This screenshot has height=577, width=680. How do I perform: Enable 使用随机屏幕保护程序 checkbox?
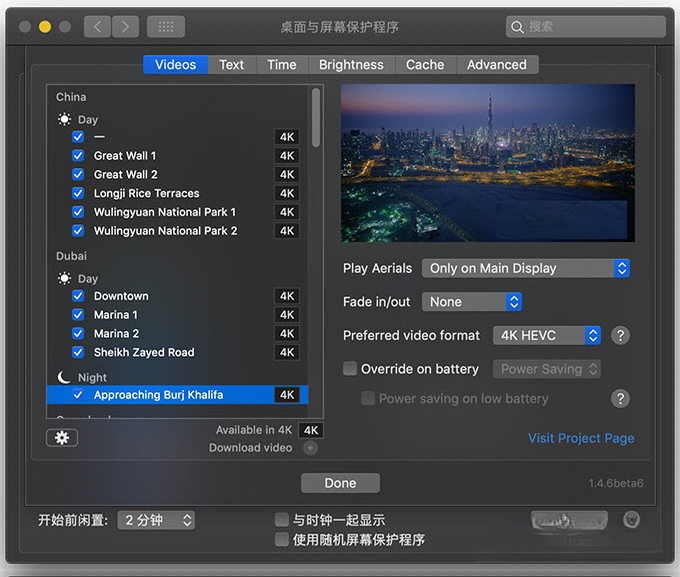(282, 539)
